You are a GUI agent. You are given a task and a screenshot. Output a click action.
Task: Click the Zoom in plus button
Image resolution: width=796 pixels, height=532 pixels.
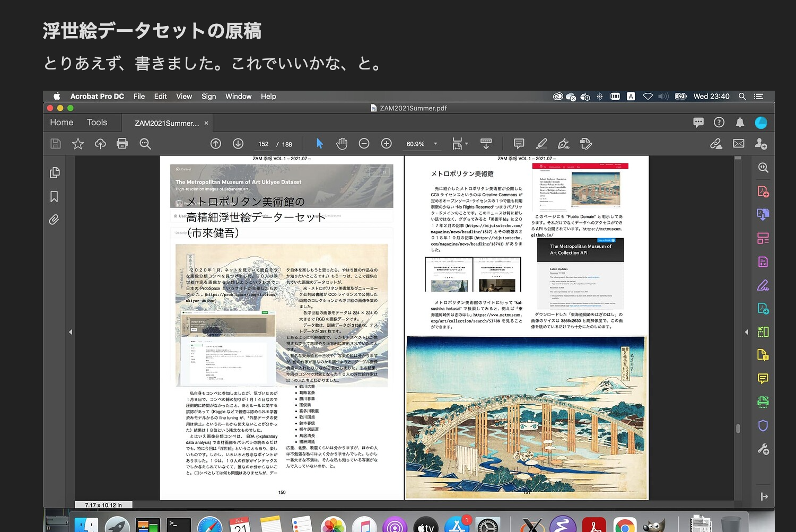[387, 144]
